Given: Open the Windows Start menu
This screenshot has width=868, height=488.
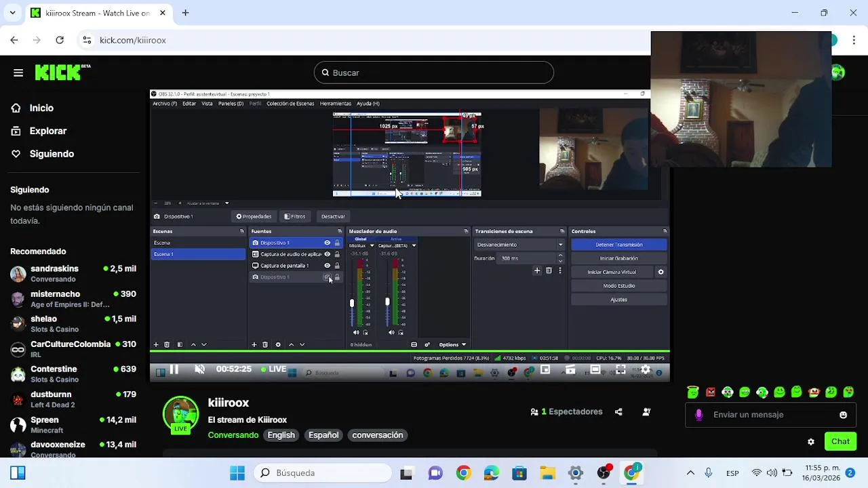Looking at the screenshot, I should tap(237, 473).
